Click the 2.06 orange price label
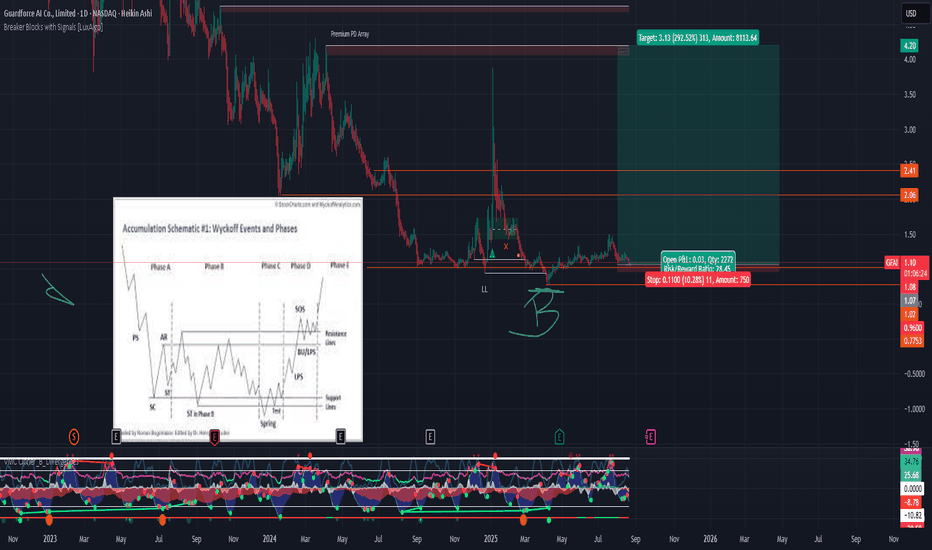The image size is (932, 550). 909,195
